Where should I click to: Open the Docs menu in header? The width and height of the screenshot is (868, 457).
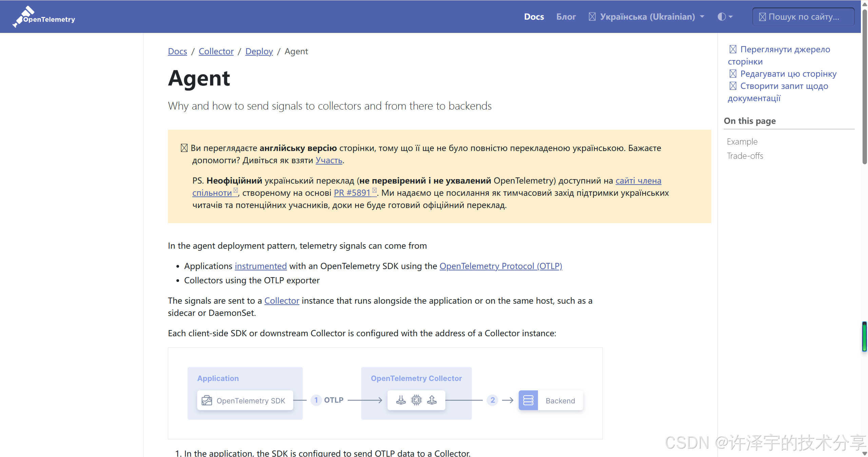click(534, 17)
